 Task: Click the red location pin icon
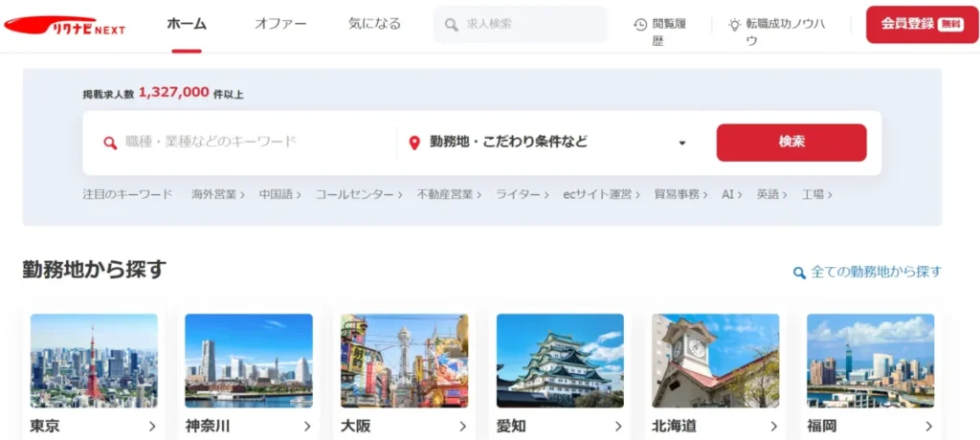click(414, 143)
